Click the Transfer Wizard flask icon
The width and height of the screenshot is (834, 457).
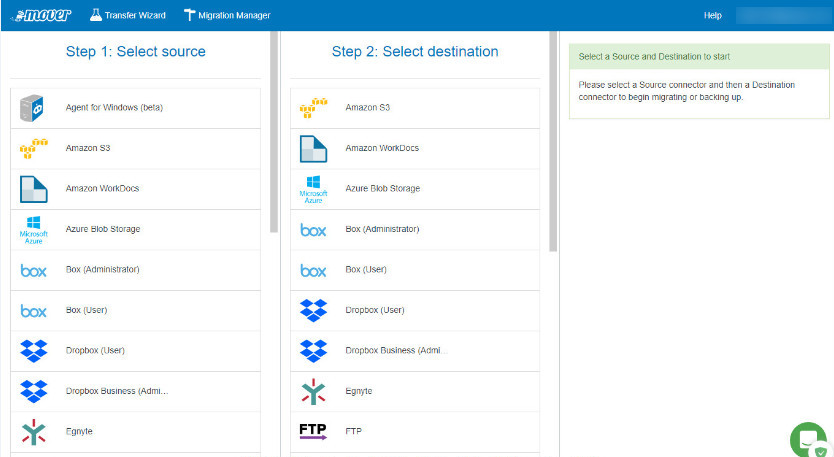(96, 15)
